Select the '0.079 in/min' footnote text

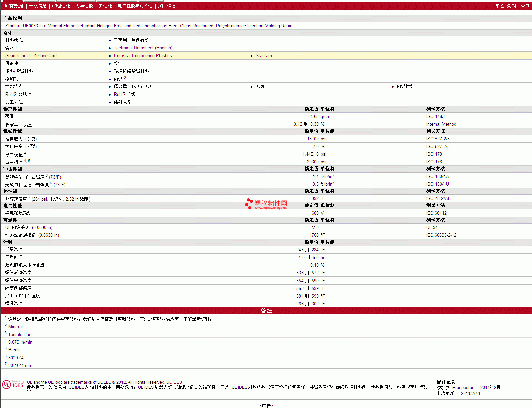(x=20, y=342)
